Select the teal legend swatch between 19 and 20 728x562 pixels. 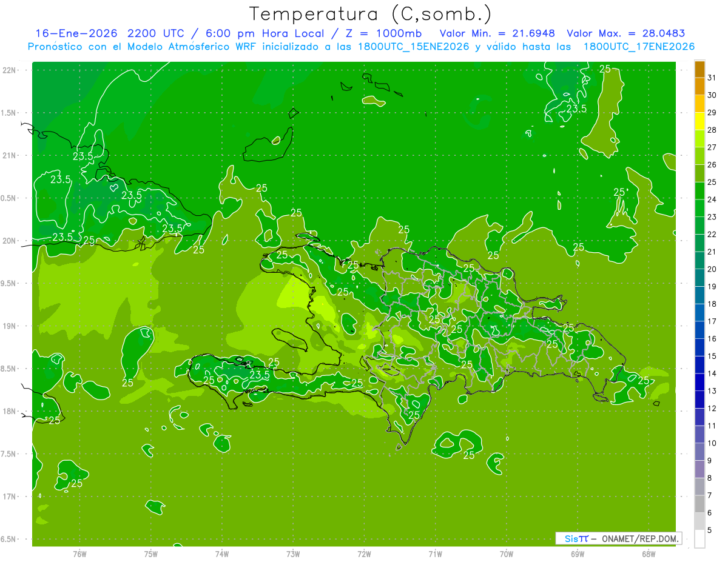pyautogui.click(x=700, y=278)
